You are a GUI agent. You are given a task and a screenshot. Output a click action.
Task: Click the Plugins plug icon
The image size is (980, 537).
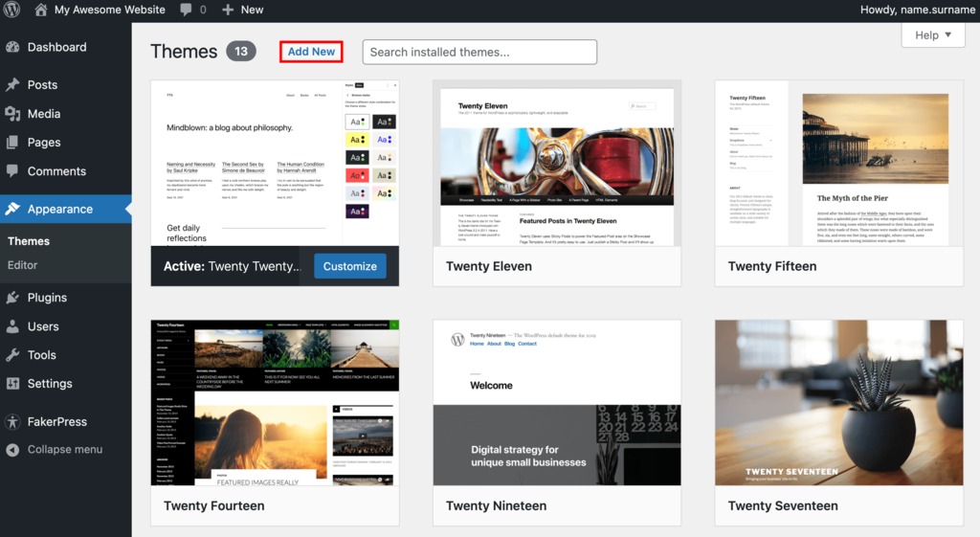12,298
